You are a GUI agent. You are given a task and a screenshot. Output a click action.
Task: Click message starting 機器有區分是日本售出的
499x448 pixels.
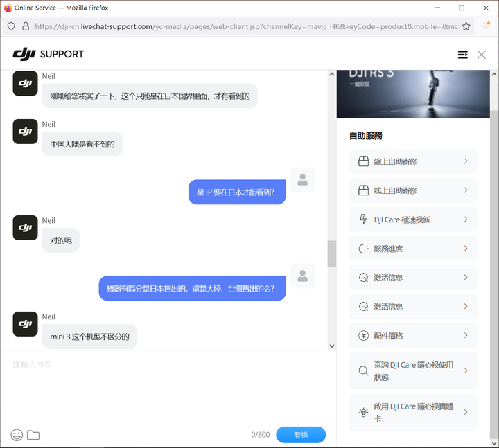click(x=192, y=288)
